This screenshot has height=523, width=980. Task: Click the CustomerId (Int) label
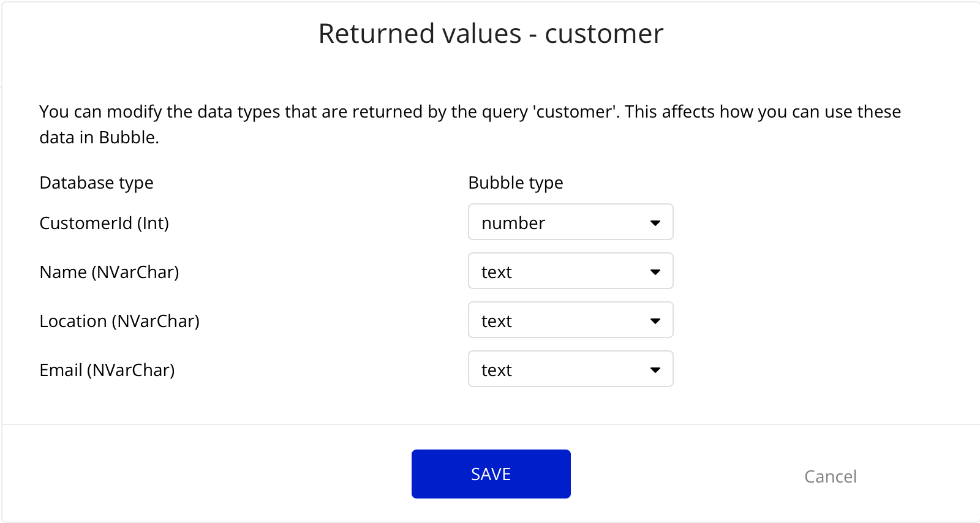pos(104,223)
